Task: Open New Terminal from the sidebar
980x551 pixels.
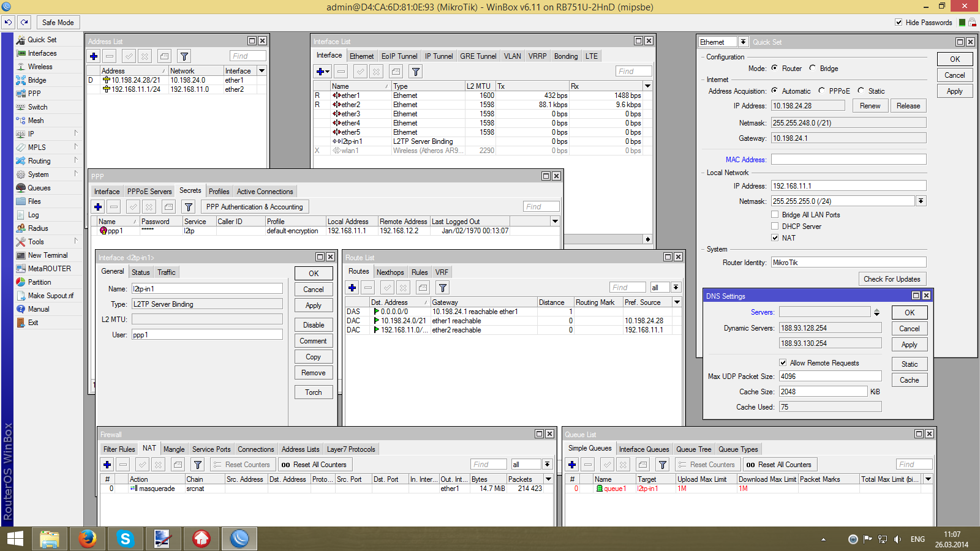Action: point(47,255)
